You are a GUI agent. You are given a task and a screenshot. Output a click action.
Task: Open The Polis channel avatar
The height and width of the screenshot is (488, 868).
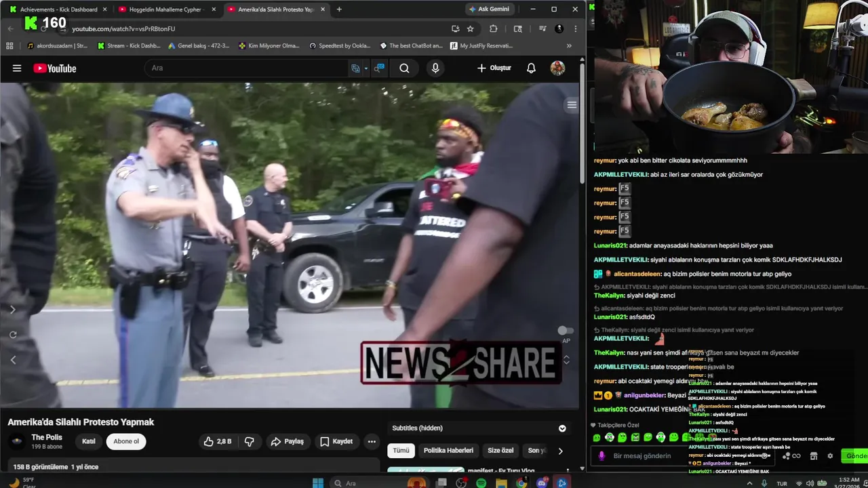pos(18,441)
